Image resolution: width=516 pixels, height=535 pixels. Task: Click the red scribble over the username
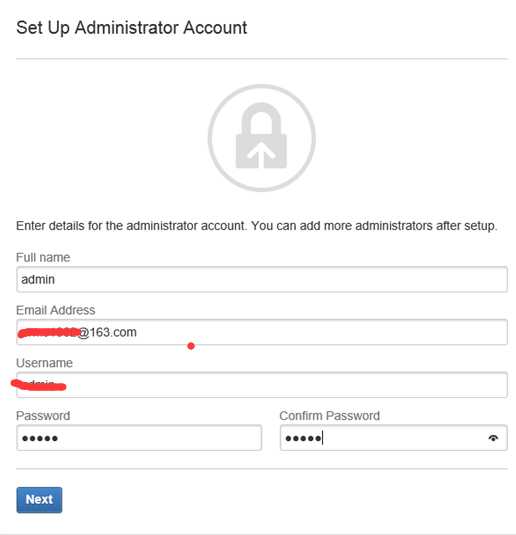tap(38, 385)
